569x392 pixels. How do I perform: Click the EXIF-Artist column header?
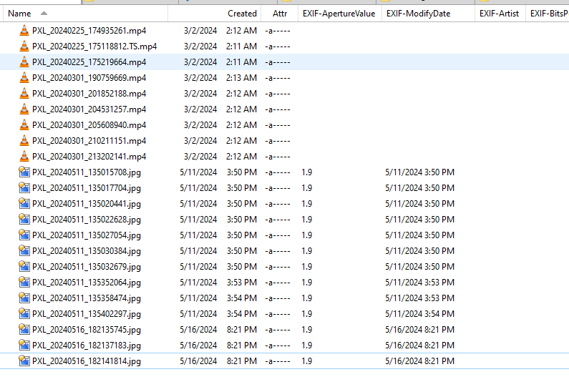500,14
